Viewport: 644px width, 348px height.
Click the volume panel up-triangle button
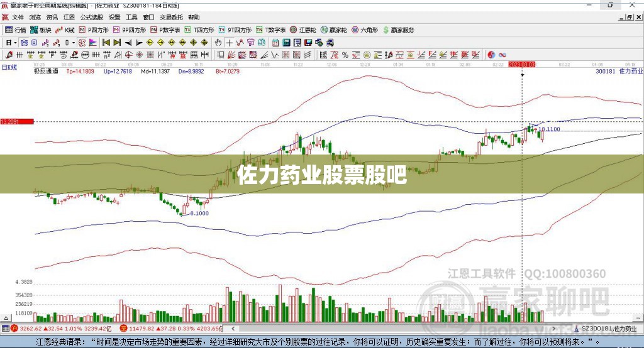tap(6, 318)
